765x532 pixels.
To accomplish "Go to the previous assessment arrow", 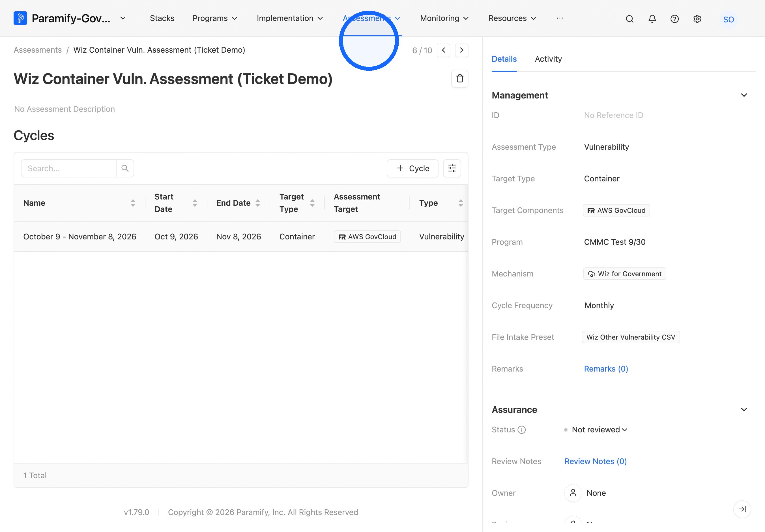I will pos(444,50).
